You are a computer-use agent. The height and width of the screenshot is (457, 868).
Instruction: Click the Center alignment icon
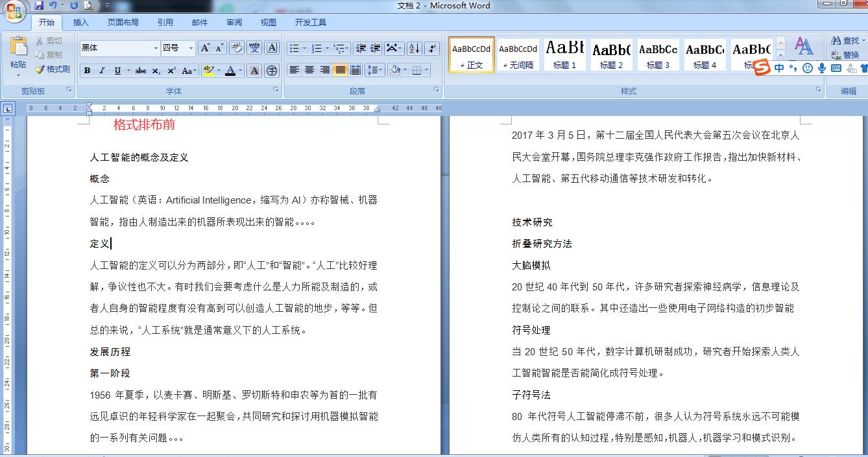pyautogui.click(x=309, y=70)
